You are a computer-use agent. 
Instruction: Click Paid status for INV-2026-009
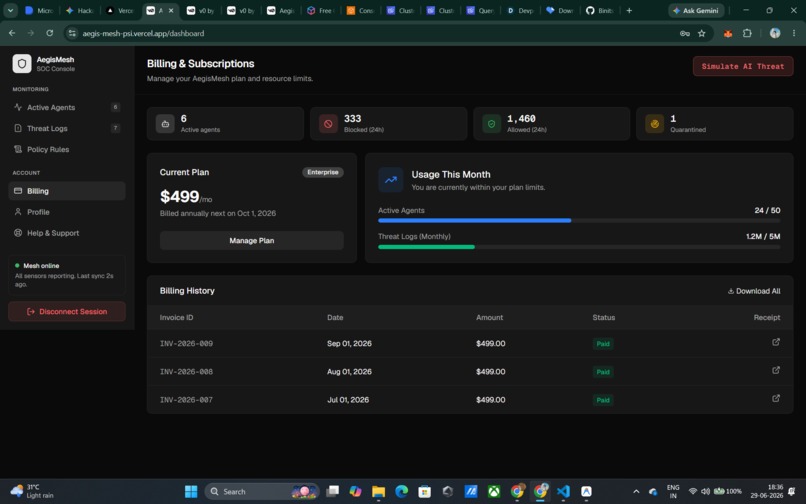[x=603, y=344]
